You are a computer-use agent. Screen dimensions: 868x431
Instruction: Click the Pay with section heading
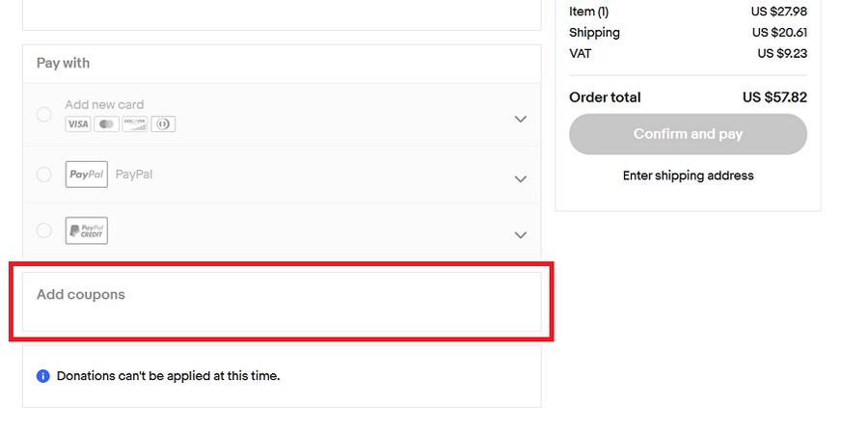tap(63, 64)
